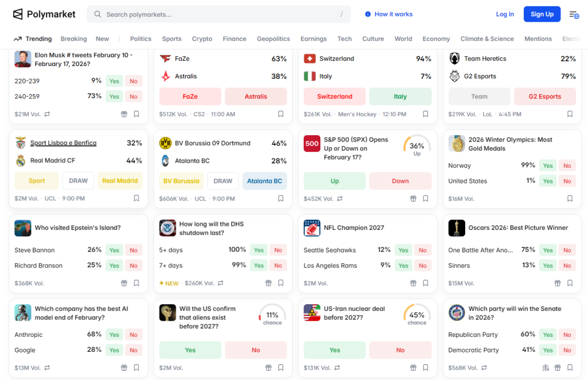Click Yes for 7+ days shutdown
Viewport: 588px width, 380px height.
(x=259, y=266)
